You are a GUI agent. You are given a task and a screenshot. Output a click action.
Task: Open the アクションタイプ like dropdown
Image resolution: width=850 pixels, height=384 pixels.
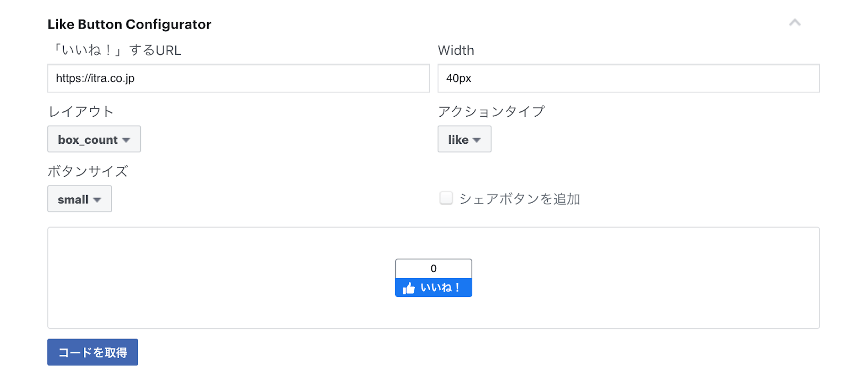pos(465,139)
